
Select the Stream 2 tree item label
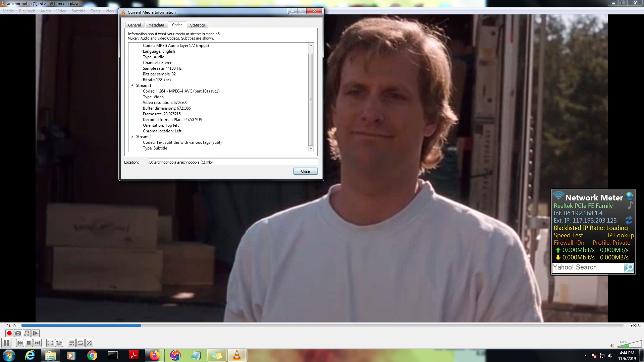coord(144,137)
